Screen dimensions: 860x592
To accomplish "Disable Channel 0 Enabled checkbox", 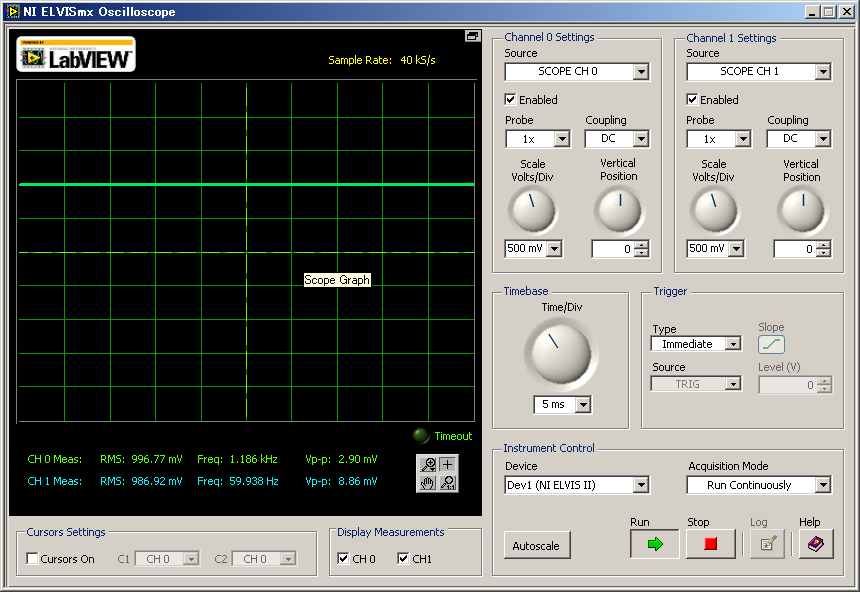I will coord(511,100).
